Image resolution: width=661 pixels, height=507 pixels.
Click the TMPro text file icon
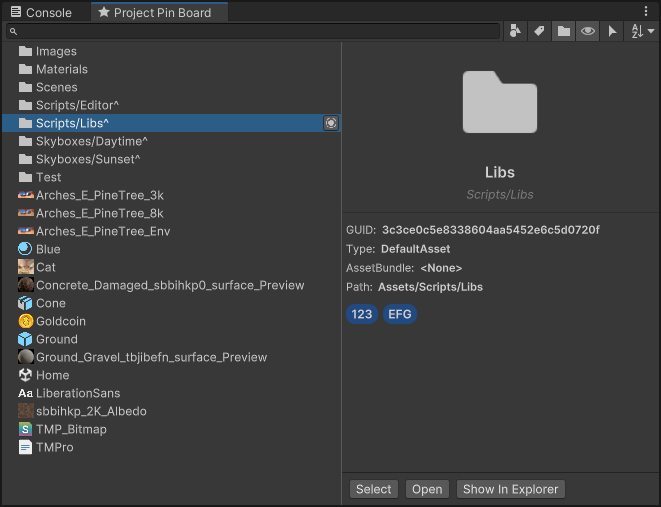coord(25,447)
